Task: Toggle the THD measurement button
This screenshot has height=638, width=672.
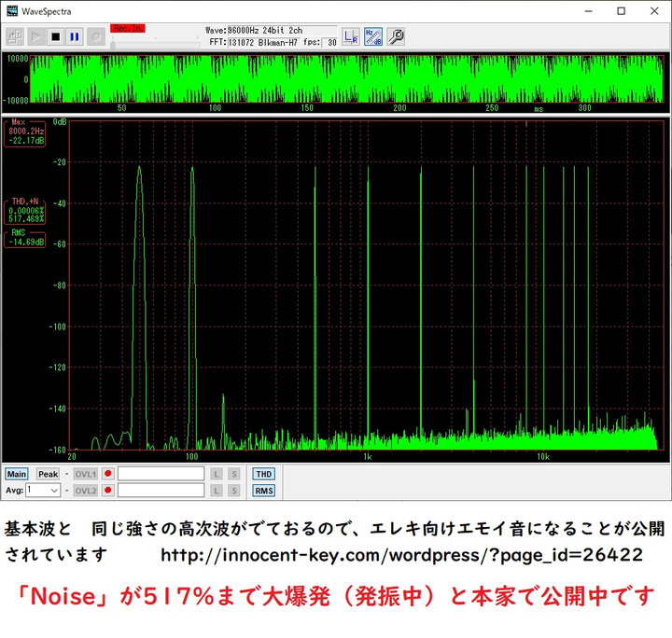Action: [263, 474]
